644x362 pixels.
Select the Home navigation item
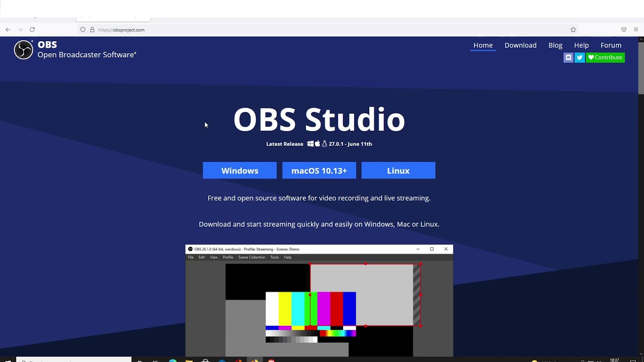click(483, 45)
